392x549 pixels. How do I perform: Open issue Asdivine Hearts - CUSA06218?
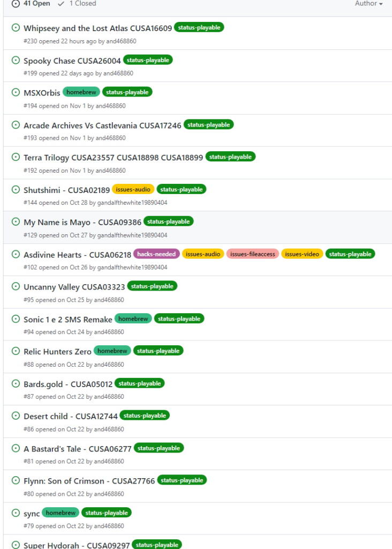coord(77,255)
